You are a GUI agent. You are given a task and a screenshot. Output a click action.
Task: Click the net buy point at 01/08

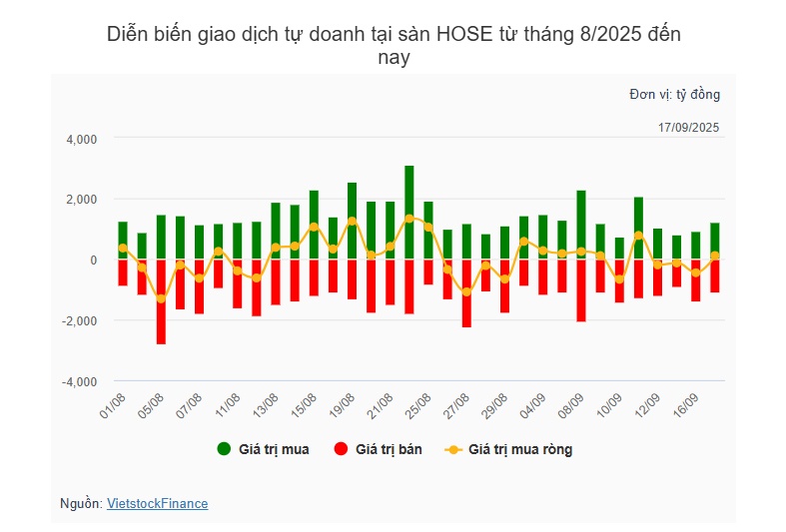pos(123,248)
